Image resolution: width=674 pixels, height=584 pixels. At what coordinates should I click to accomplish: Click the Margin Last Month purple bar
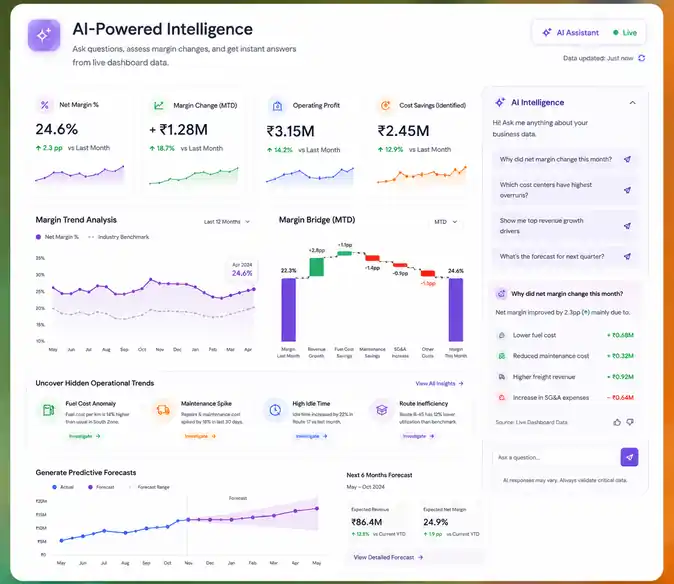pos(288,309)
